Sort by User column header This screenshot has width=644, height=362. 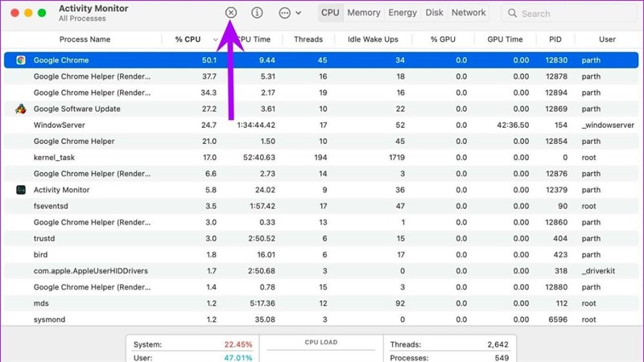[607, 39]
